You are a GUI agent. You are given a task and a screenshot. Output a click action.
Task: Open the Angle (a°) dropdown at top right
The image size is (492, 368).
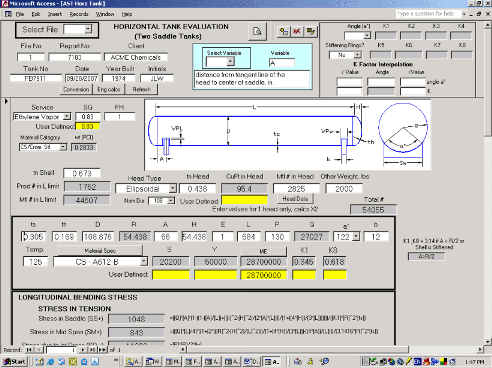(x=367, y=35)
